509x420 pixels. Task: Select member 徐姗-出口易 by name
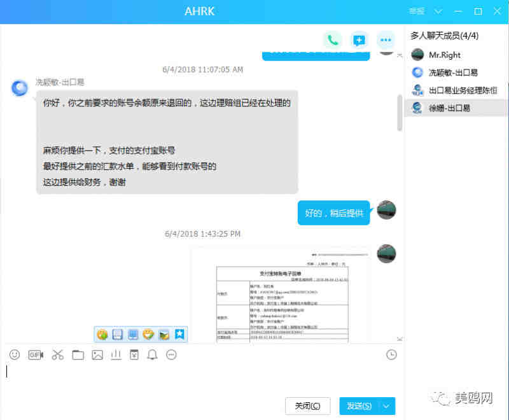pyautogui.click(x=449, y=108)
